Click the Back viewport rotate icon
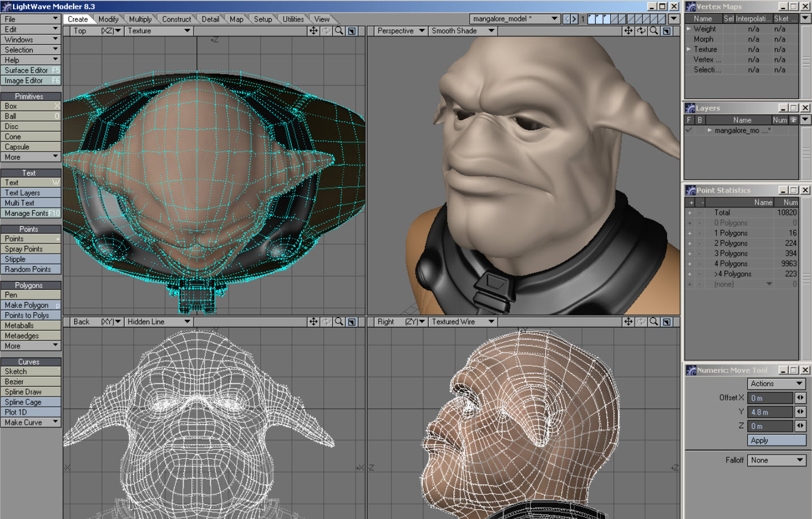The width and height of the screenshot is (812, 519). point(326,321)
